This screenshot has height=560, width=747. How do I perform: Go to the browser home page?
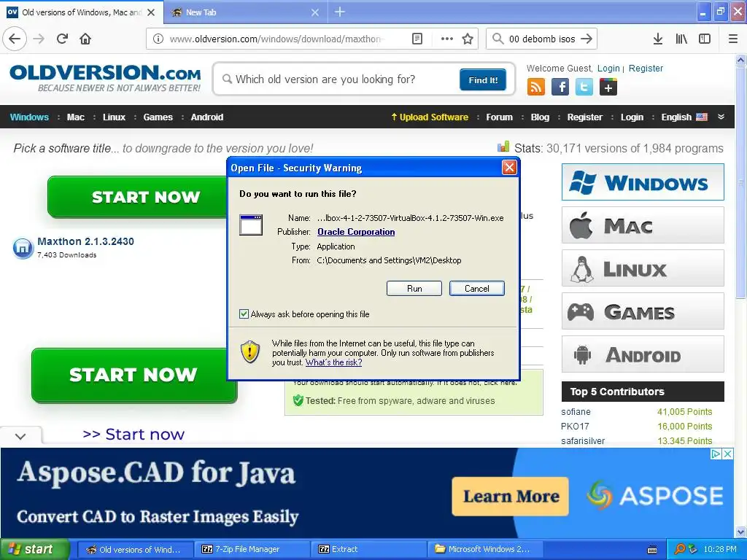tap(85, 39)
